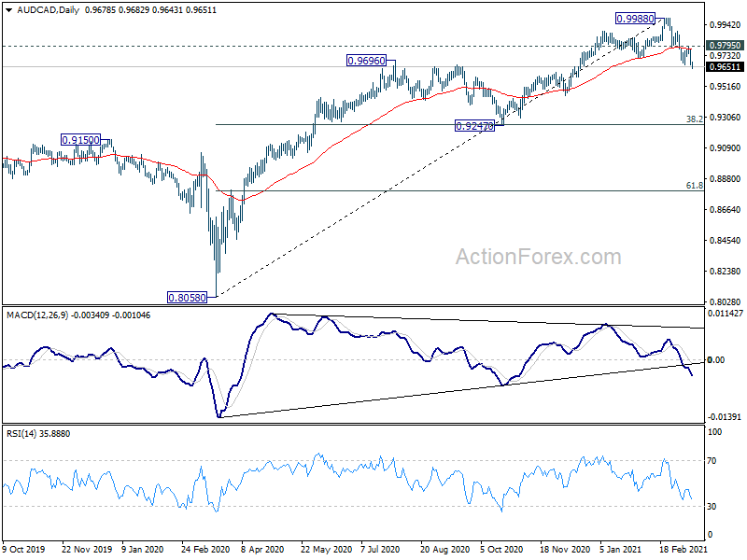The height and width of the screenshot is (560, 747).
Task: Click the 0.95160 price axis value
Action: tap(726, 87)
